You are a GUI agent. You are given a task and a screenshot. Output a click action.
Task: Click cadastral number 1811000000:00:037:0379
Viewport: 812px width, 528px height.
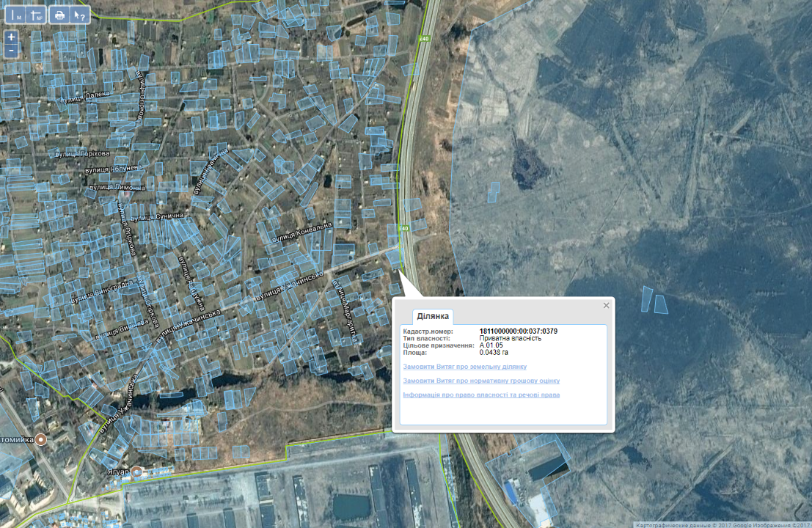(x=519, y=331)
